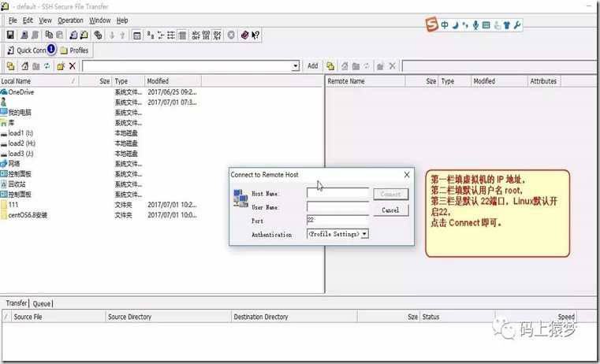Open Sogou soft keyboard icon
This screenshot has width=600, height=364.
coord(486,25)
